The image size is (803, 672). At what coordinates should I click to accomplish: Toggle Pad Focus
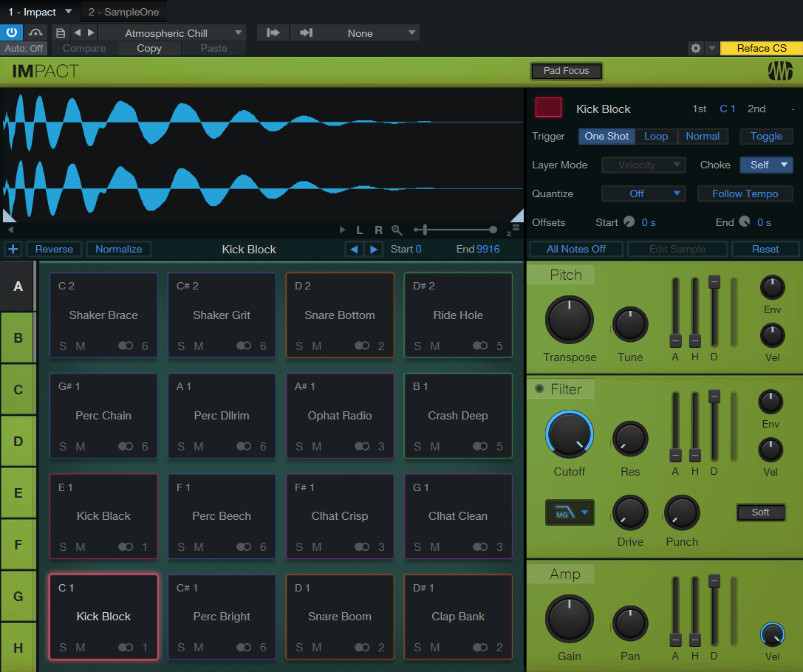566,71
